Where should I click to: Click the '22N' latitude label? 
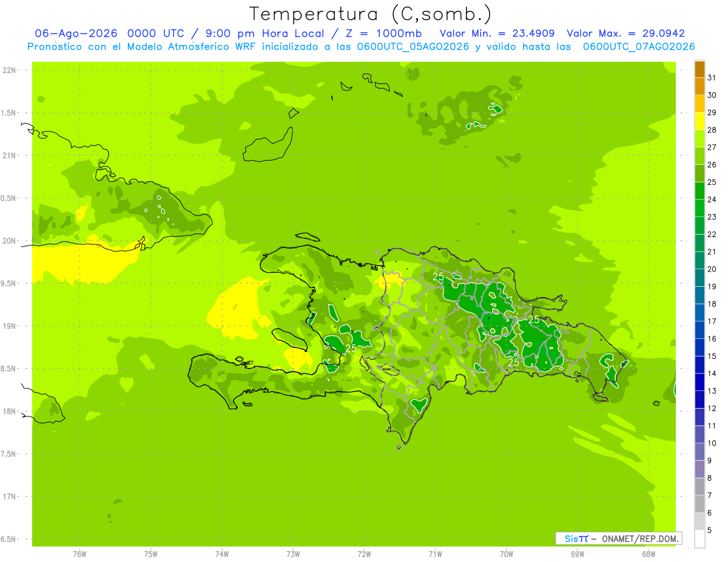(9, 70)
